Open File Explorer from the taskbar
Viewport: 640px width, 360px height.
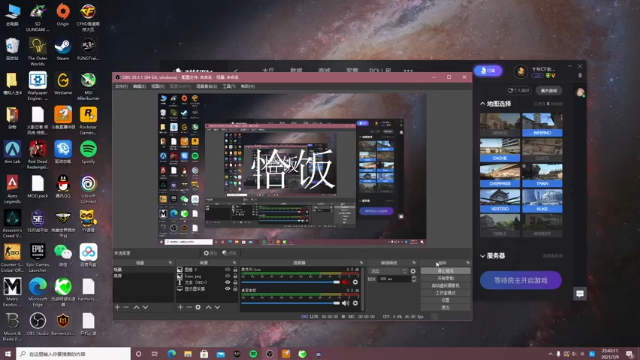[188, 353]
